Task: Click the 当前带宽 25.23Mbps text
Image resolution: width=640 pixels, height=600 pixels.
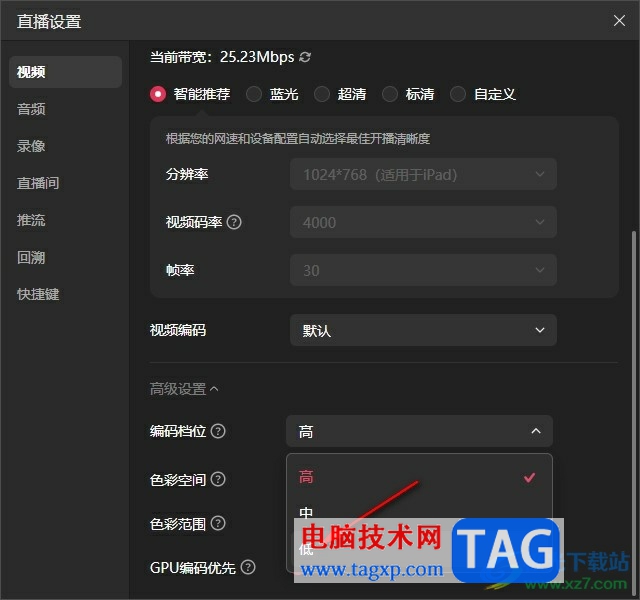Action: point(222,57)
